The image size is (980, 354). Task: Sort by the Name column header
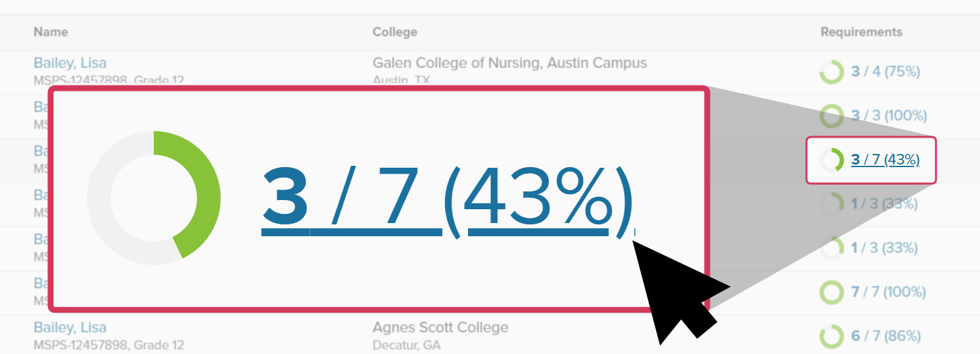(x=51, y=32)
